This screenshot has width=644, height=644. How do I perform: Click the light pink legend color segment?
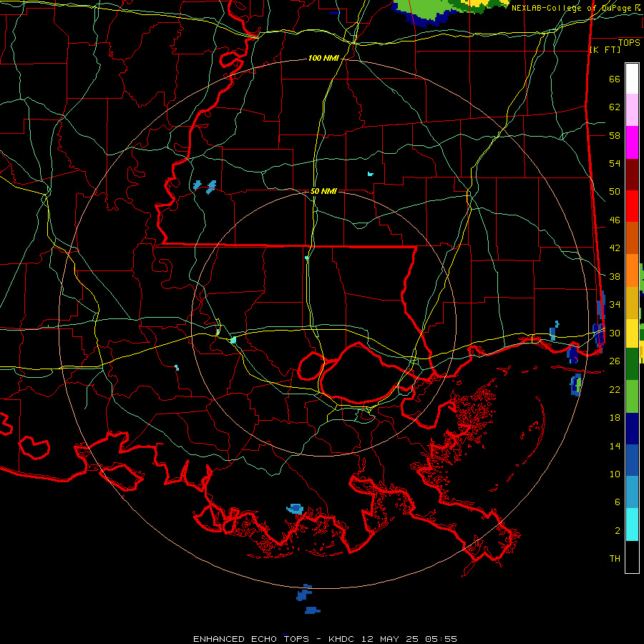[x=632, y=110]
